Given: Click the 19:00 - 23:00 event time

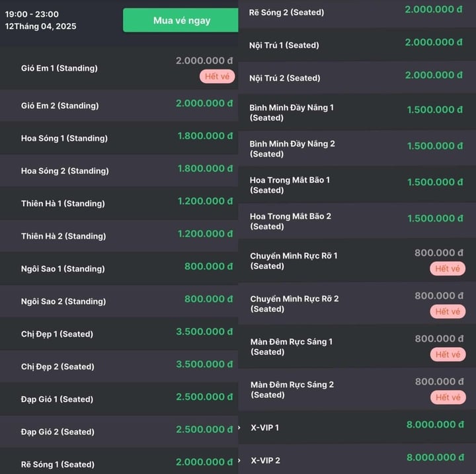Looking at the screenshot, I should pyautogui.click(x=32, y=14).
